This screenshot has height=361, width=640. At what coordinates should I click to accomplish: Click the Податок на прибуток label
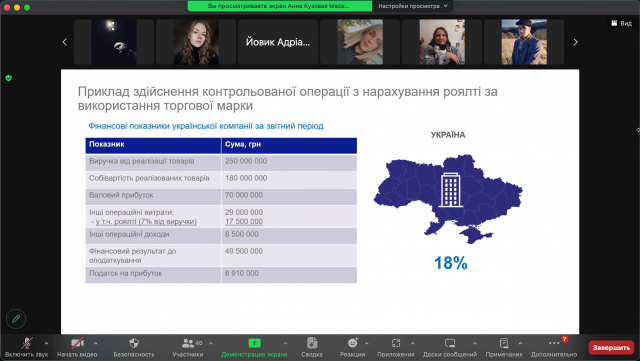tap(125, 273)
